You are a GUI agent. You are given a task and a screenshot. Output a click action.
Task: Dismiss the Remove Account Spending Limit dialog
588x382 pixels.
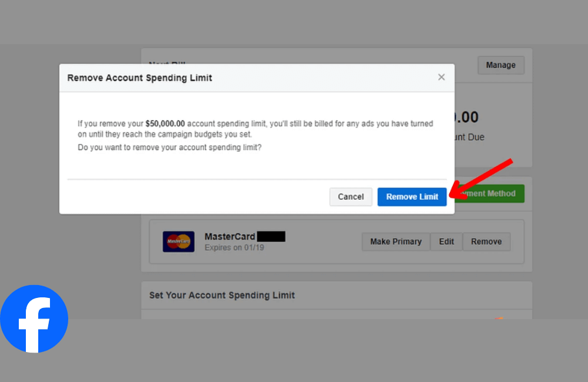coord(442,77)
